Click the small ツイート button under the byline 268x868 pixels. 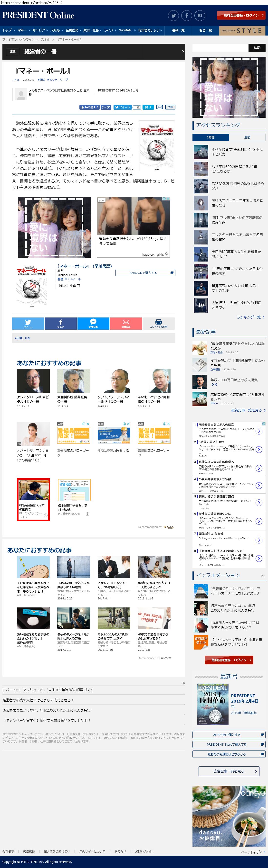point(122,107)
